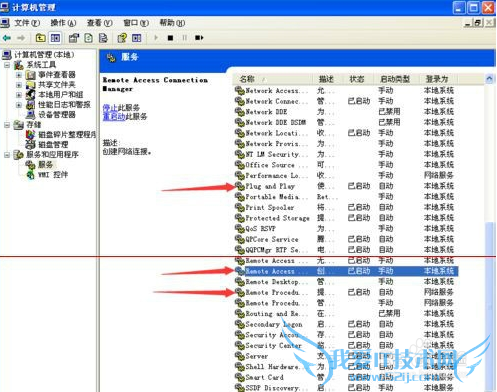Click the Forward arrow toolbar icon
Screen dimensions: 497x392
(21, 38)
